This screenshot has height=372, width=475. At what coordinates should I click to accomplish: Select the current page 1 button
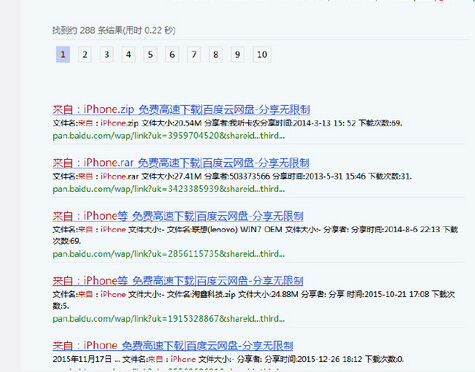click(x=63, y=54)
